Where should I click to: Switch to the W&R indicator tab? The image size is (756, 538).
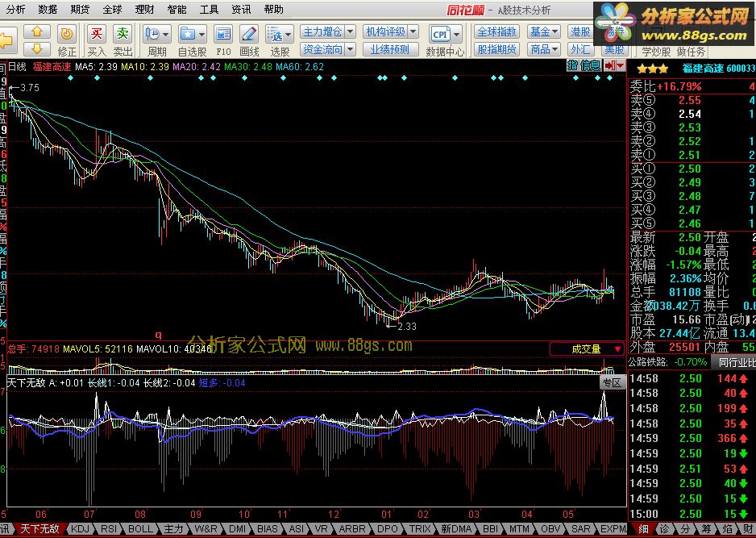pyautogui.click(x=206, y=529)
